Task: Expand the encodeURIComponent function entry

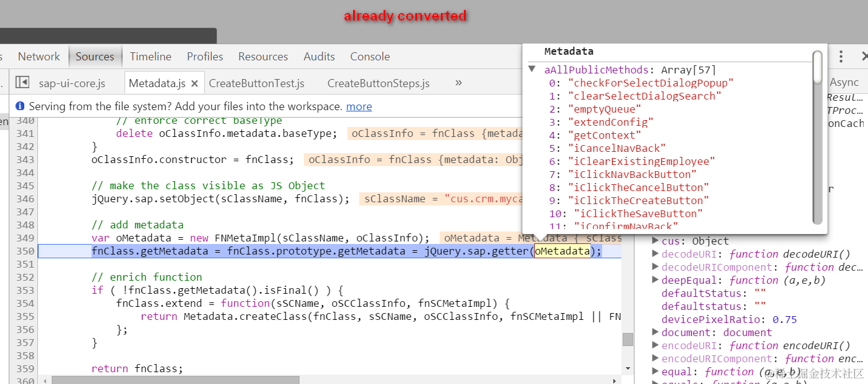Action: 656,358
